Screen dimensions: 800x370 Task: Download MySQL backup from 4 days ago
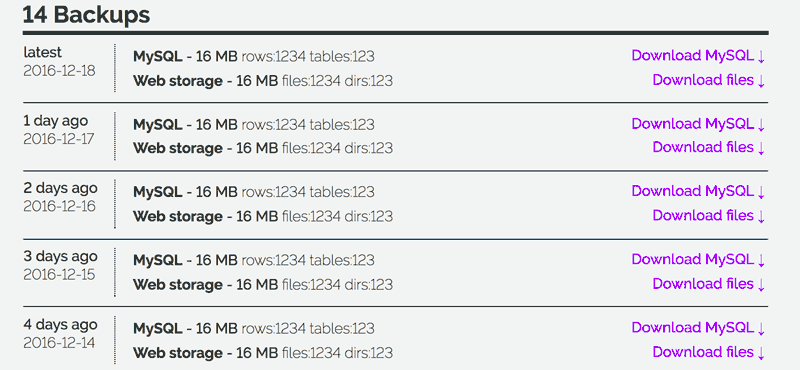[698, 328]
